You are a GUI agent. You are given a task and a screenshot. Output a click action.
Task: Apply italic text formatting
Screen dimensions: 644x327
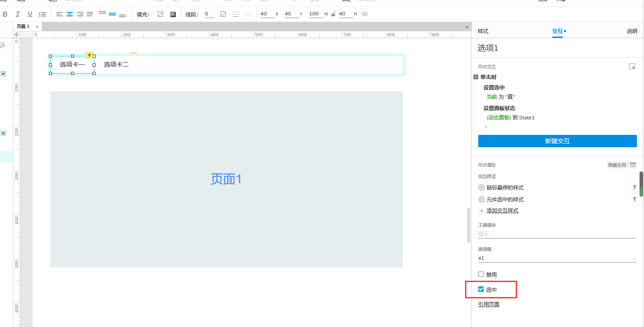coord(18,14)
